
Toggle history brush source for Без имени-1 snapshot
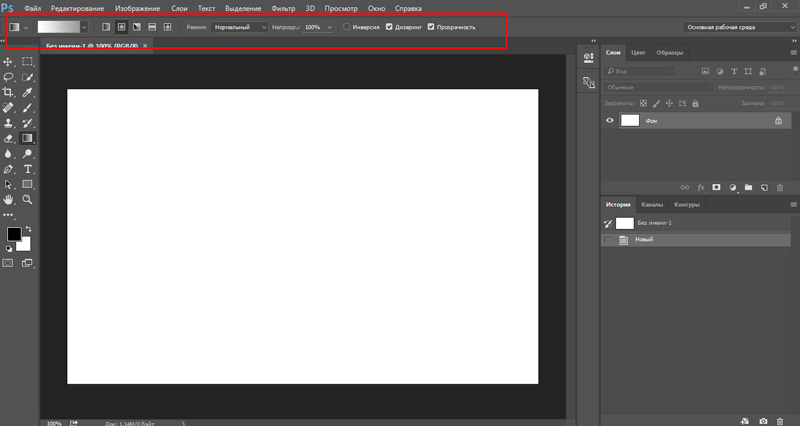coord(608,223)
